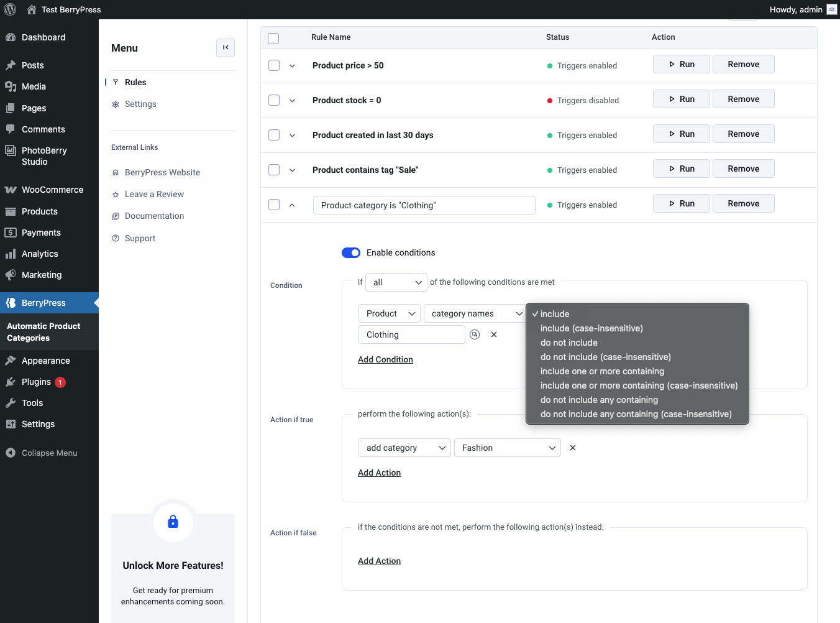Check the "Product contains tag Sale" checkbox

point(274,170)
